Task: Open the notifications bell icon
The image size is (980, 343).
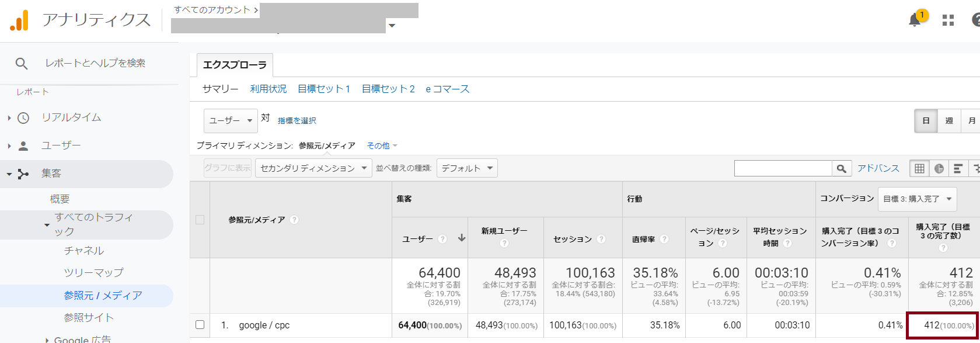Action: [x=915, y=20]
